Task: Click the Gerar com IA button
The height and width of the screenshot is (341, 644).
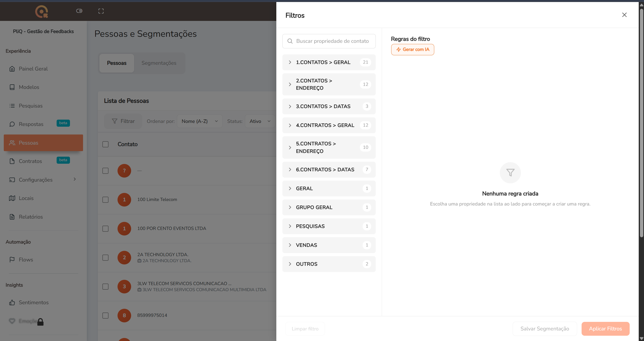Action: coord(412,50)
